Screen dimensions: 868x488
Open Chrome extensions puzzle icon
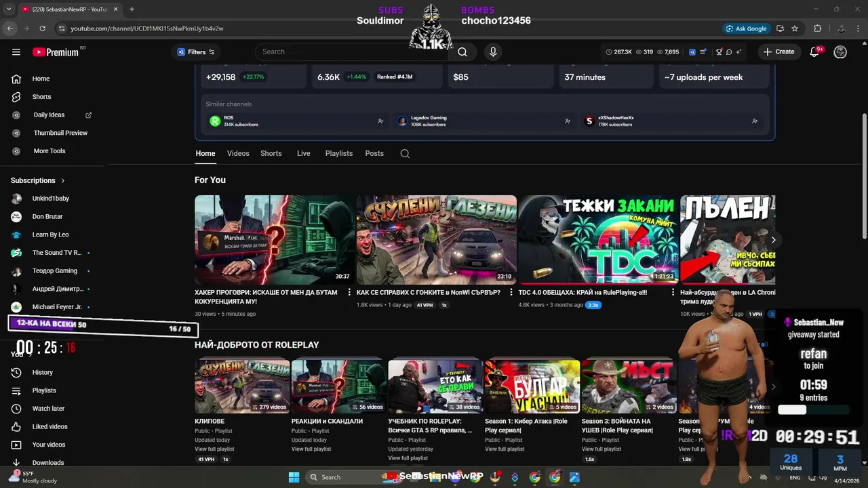(x=817, y=28)
